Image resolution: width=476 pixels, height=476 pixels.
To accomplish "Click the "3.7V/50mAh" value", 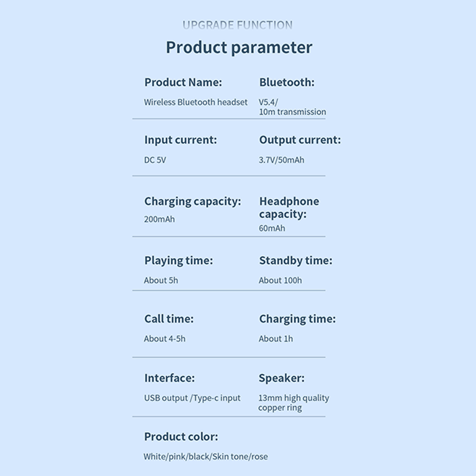I will coord(281,160).
